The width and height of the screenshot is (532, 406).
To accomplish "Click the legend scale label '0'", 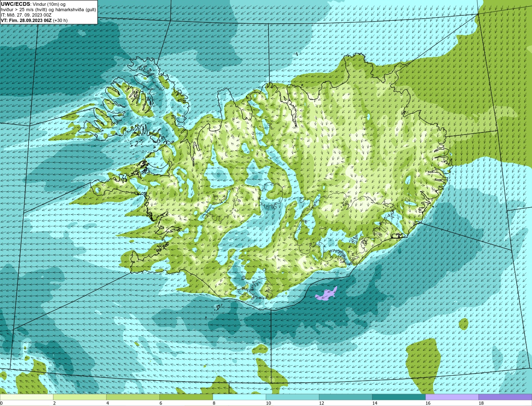I will pyautogui.click(x=1, y=403).
